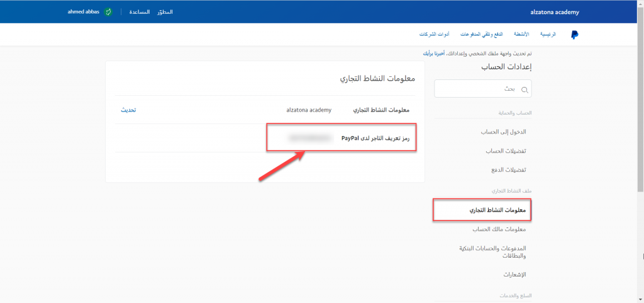The height and width of the screenshot is (303, 644).
Task: Click the تحديث update link
Action: tap(128, 110)
